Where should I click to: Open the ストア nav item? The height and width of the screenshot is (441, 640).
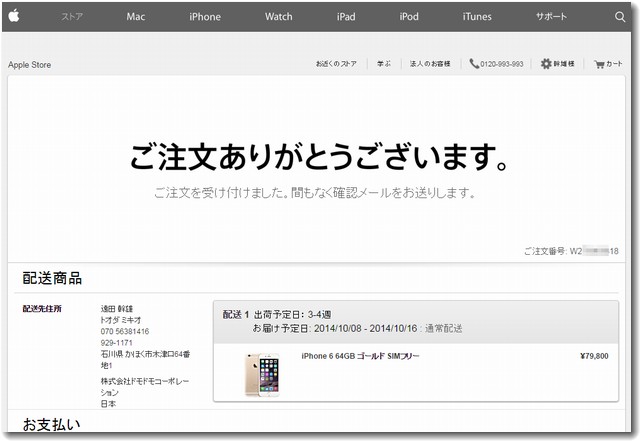pos(72,17)
